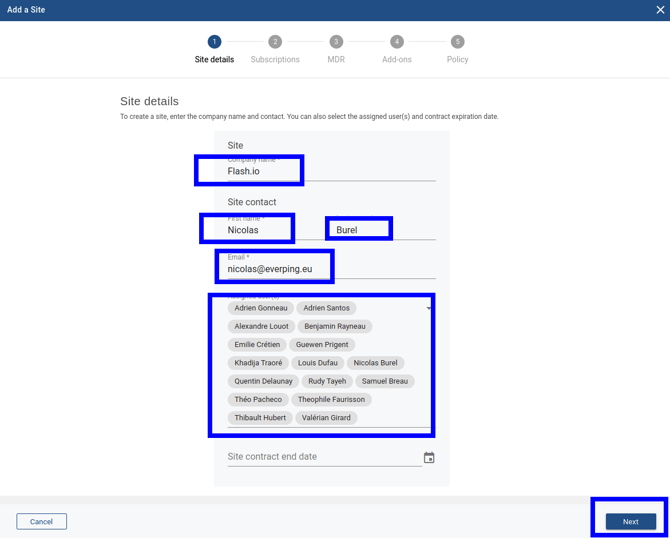Screen dimensions: 670x538
Task: Select the Samuel Breau user chip
Action: (385, 381)
